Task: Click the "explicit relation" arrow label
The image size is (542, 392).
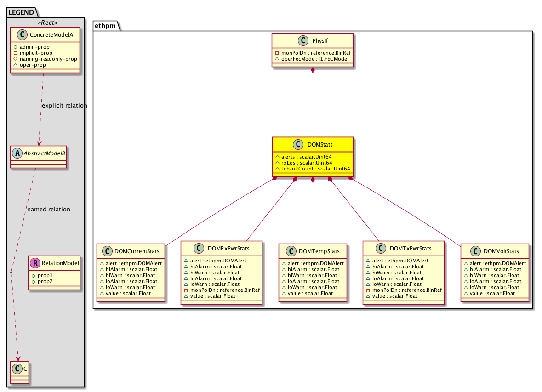Action: (64, 105)
